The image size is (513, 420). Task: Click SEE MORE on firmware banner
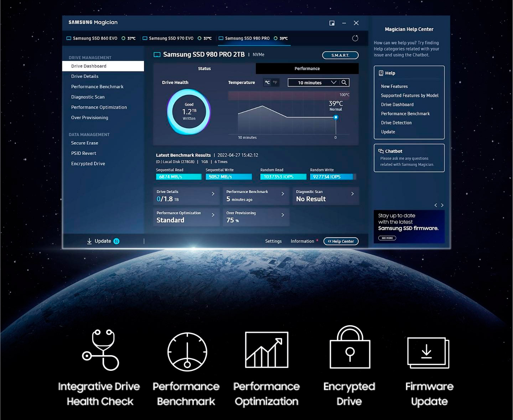point(387,238)
